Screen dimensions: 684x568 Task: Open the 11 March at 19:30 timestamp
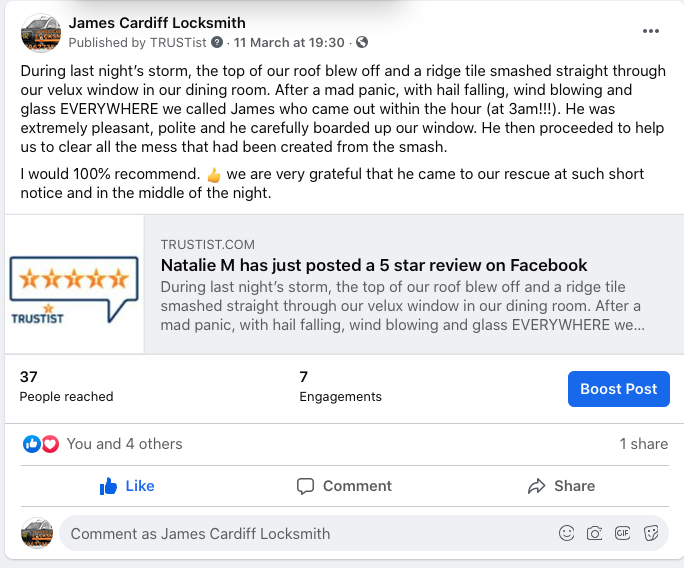(288, 43)
